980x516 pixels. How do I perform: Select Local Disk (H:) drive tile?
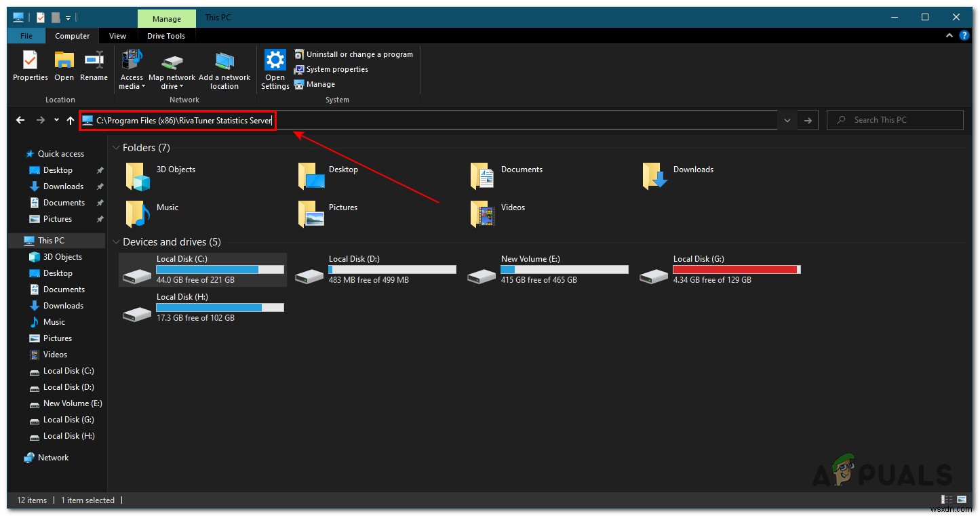pyautogui.click(x=203, y=308)
